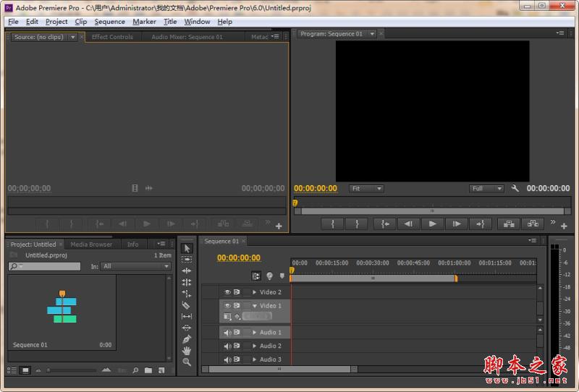Click Mark In in Program monitor

[x=333, y=223]
